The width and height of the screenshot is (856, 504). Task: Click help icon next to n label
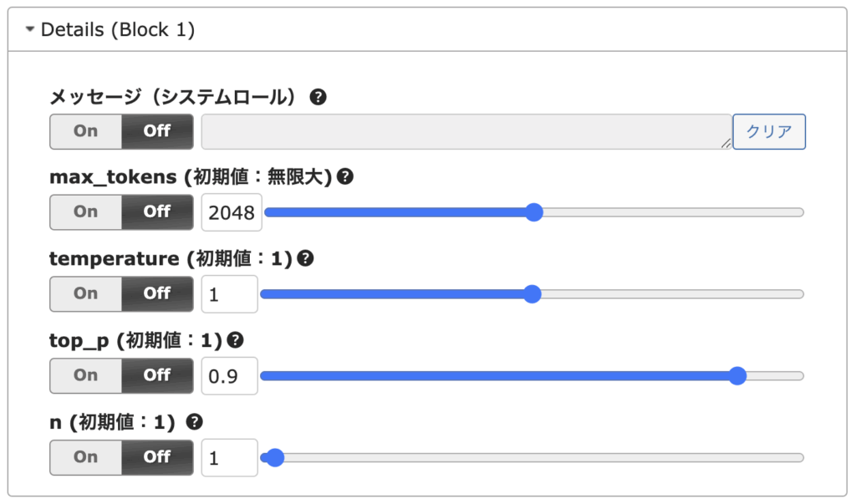click(x=195, y=422)
